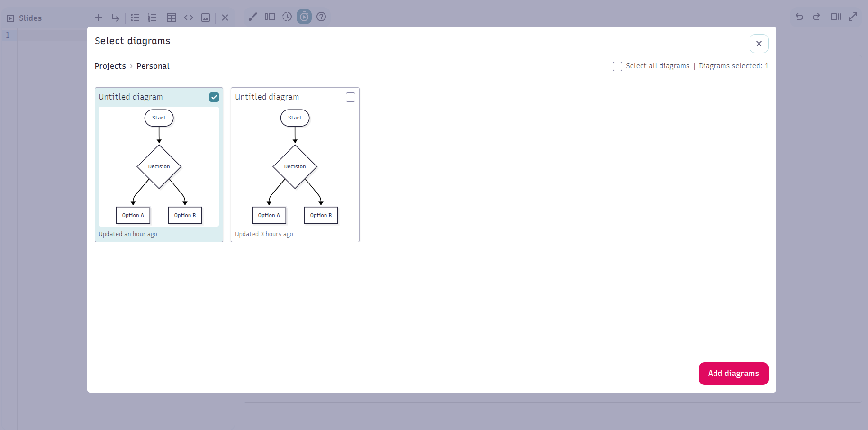868x430 pixels.
Task: Insert a bulleted list
Action: click(135, 17)
